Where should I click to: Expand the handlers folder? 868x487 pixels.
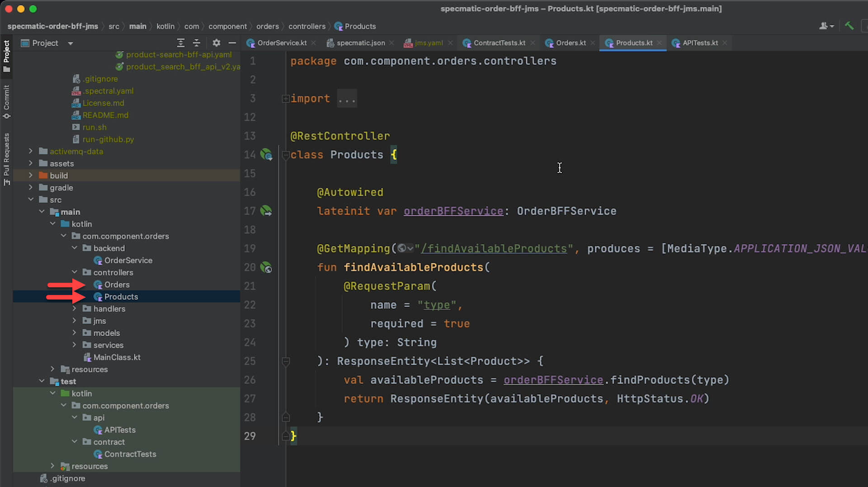point(75,309)
